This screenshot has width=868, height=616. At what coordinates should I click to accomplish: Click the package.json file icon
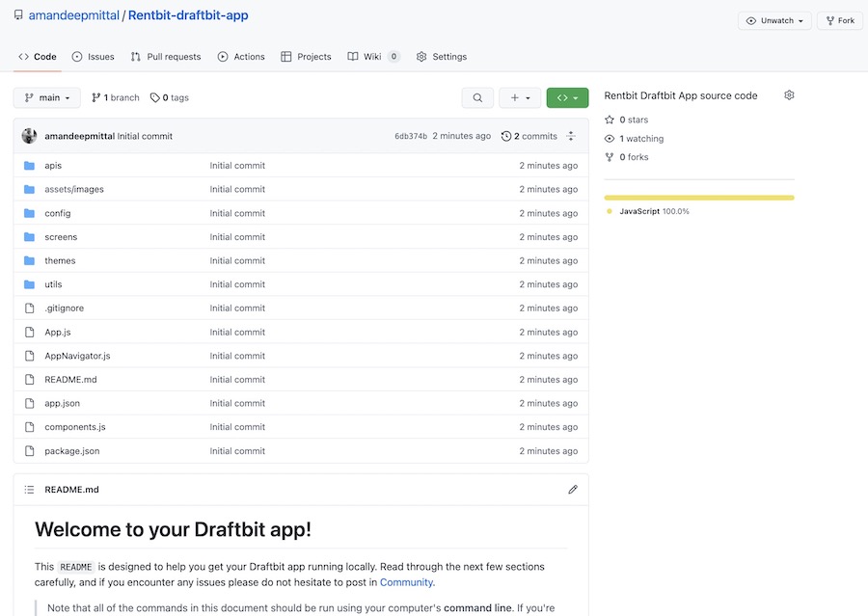(x=29, y=451)
